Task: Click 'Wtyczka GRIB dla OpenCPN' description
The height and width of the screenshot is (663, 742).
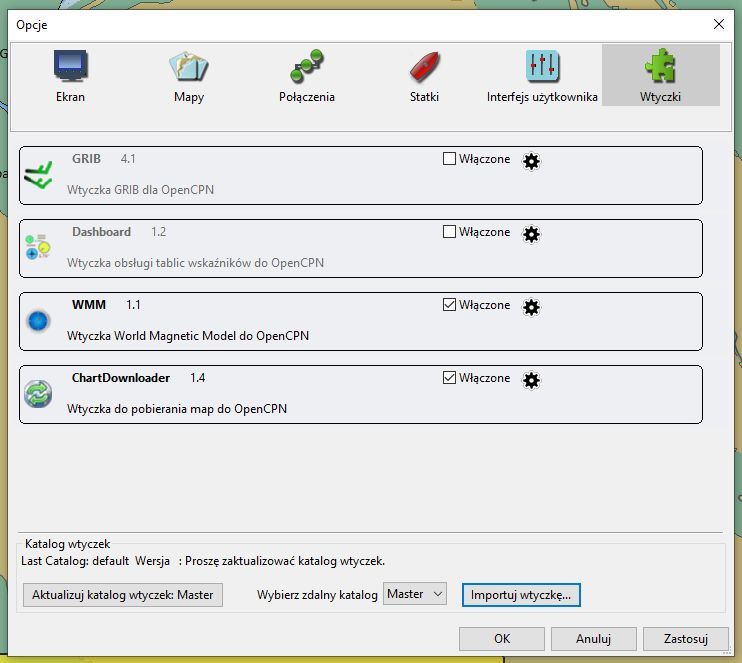Action: click(x=141, y=190)
